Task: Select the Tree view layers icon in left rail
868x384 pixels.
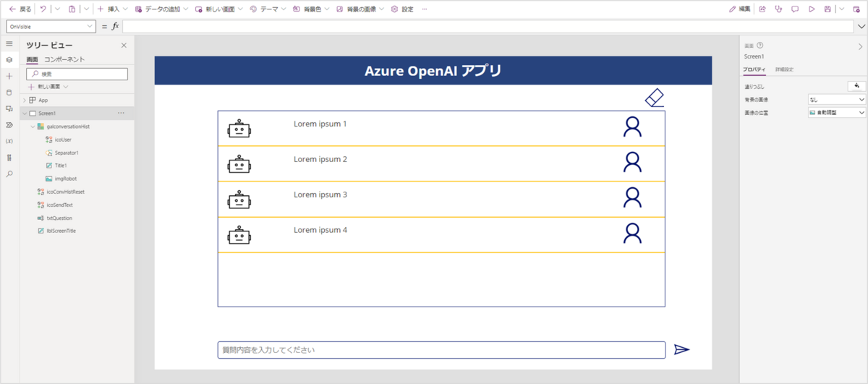Action: pyautogui.click(x=9, y=60)
